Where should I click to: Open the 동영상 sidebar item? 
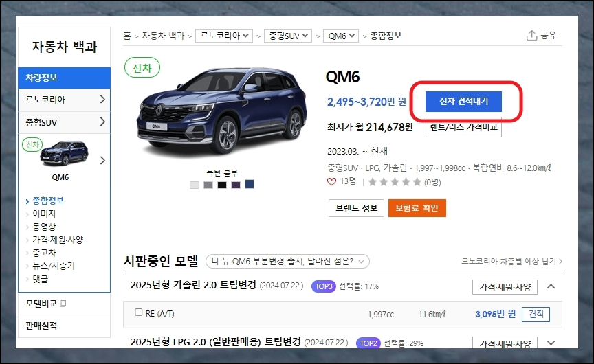tap(44, 227)
